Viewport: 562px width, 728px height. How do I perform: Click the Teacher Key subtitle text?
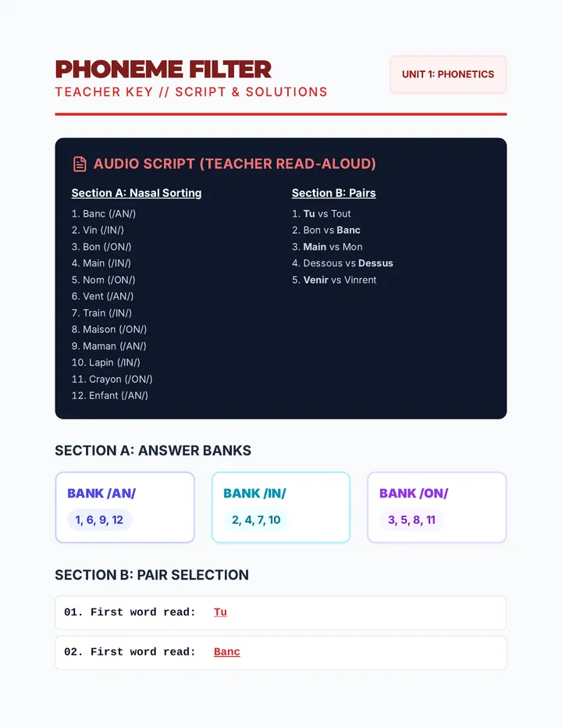click(191, 92)
